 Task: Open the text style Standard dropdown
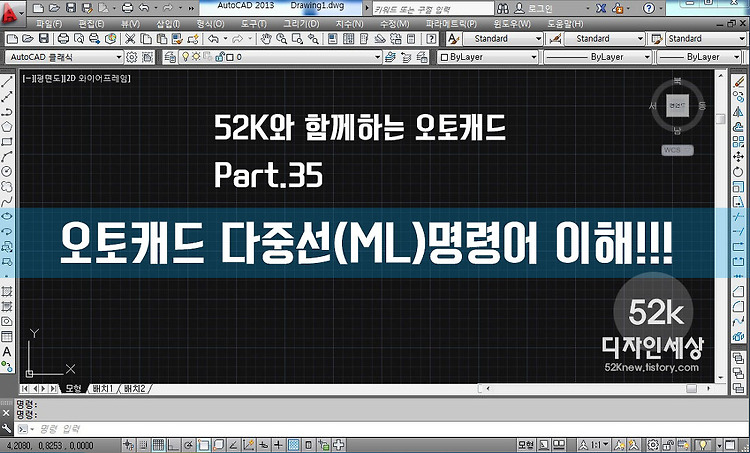[x=502, y=39]
